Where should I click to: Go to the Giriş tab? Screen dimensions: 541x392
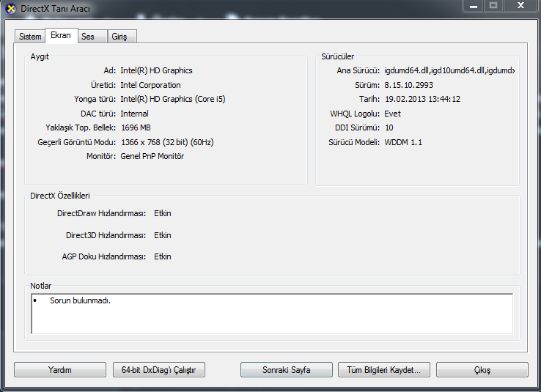(122, 37)
